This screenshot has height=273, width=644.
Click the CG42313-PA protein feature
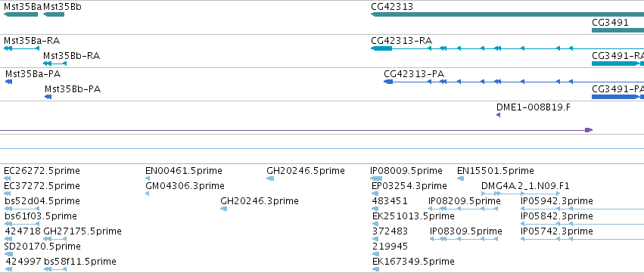514,82
